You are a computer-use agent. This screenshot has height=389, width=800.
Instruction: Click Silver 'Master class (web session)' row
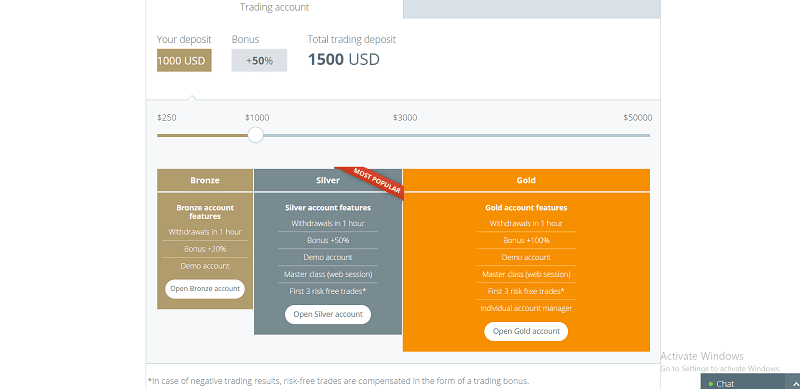point(328,274)
